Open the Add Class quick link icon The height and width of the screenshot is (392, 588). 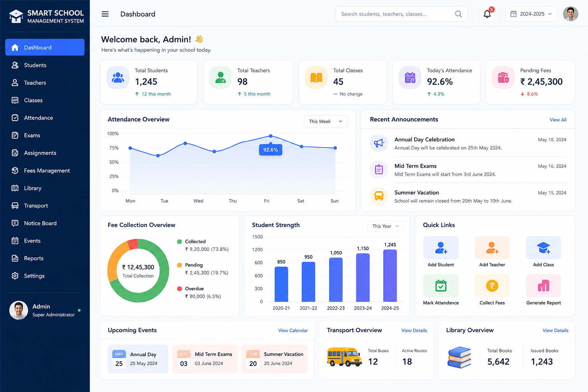click(x=544, y=248)
